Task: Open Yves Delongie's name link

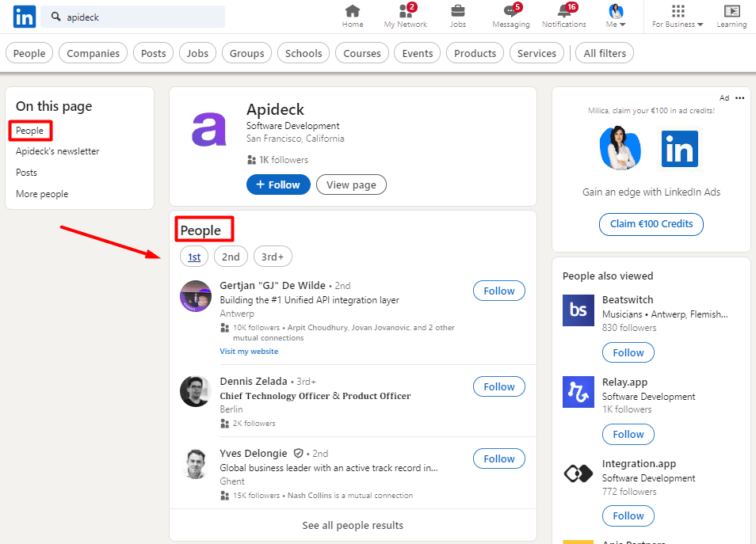Action: pos(254,454)
